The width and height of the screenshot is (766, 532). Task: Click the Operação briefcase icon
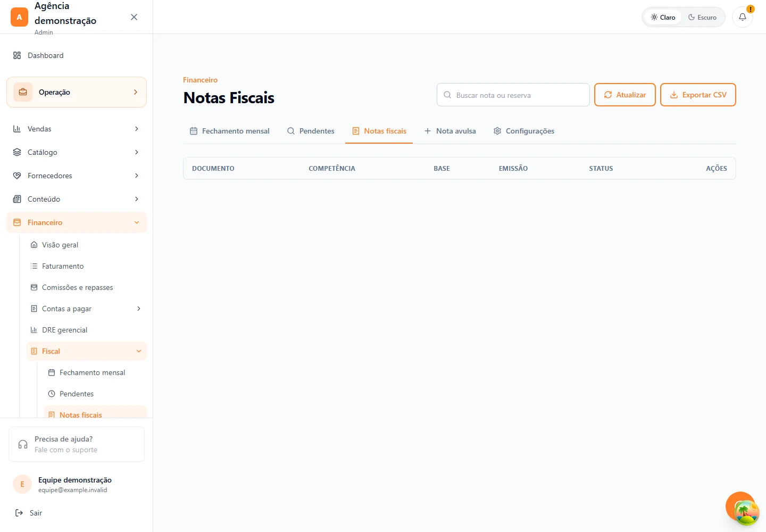click(x=23, y=92)
